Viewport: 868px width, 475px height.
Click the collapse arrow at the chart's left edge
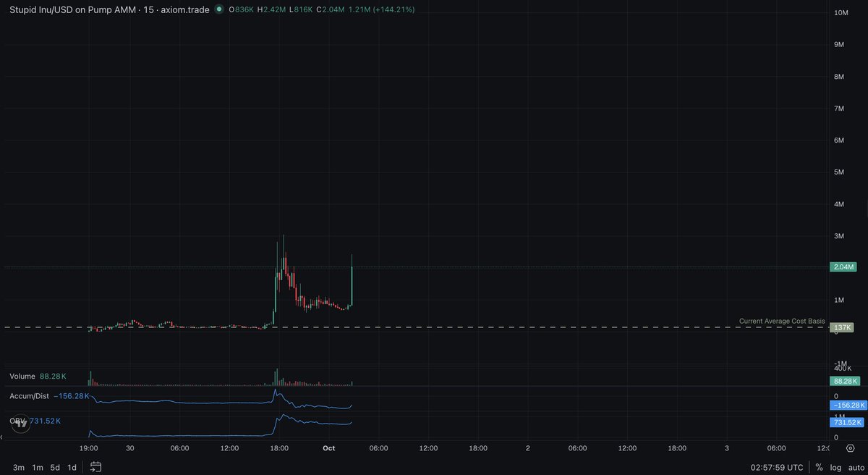(x=3, y=438)
